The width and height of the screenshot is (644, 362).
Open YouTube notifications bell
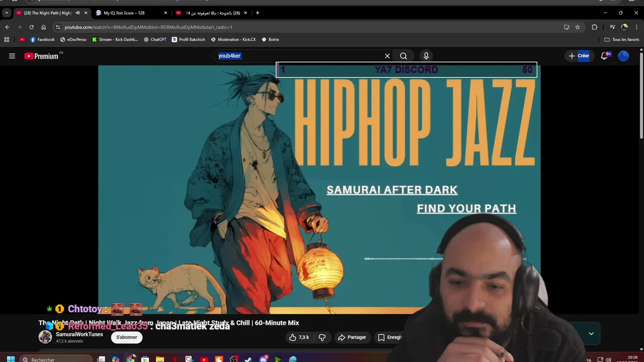(x=604, y=56)
